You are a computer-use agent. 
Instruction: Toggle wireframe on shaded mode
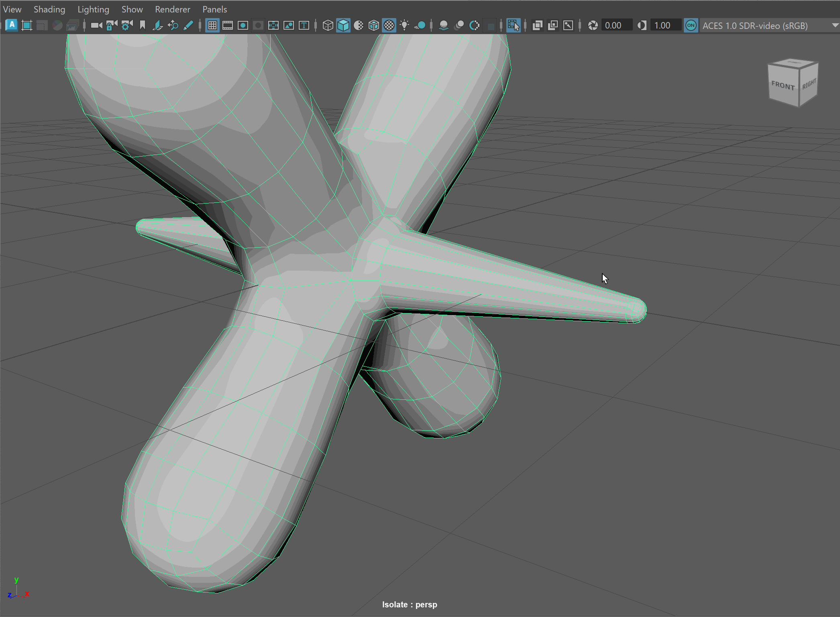[373, 25]
